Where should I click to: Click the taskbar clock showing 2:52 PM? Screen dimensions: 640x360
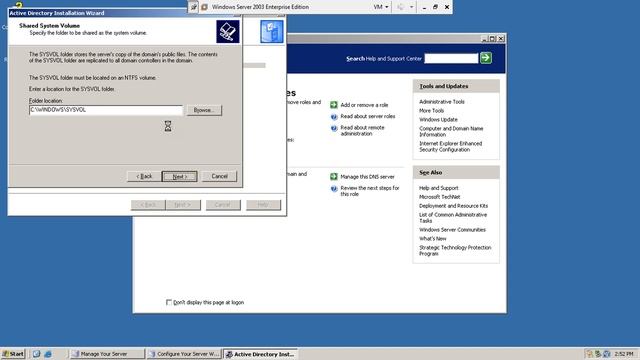tap(623, 354)
